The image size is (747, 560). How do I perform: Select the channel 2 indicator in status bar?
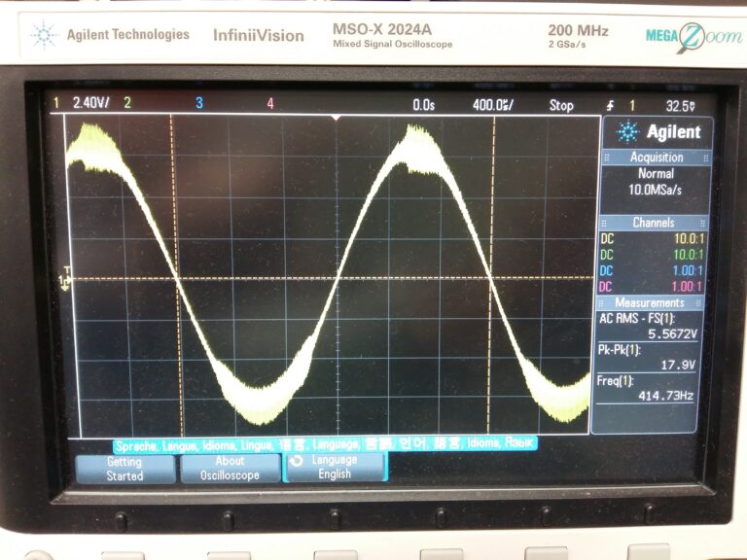pos(126,102)
